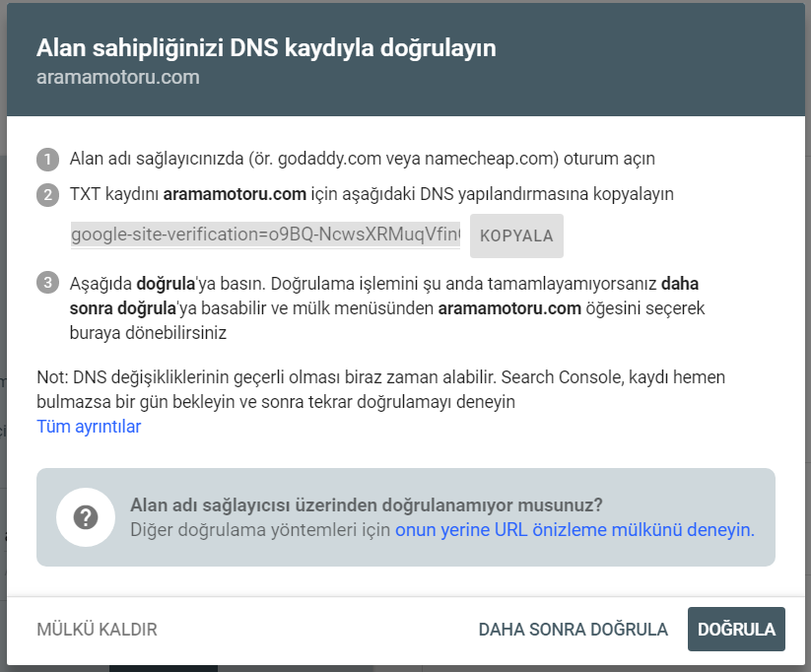Follow the URL önizleme mülkünü deneyin link
811x672 pixels.
[574, 530]
